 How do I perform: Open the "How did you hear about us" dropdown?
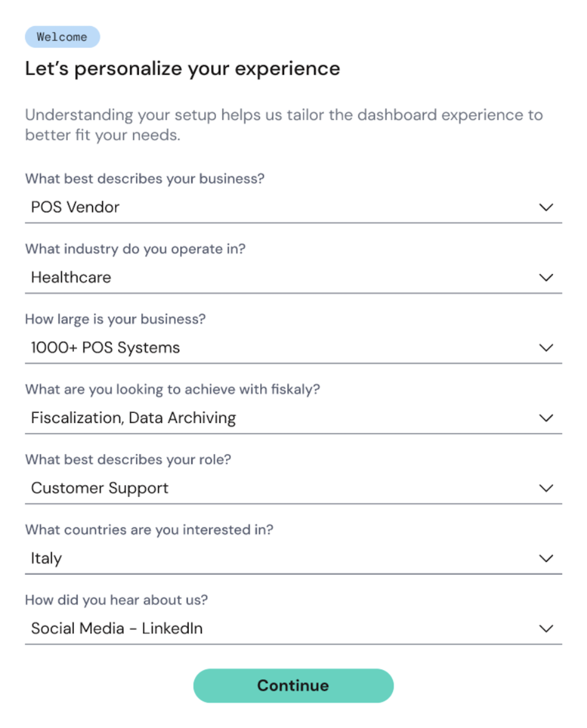pyautogui.click(x=293, y=628)
